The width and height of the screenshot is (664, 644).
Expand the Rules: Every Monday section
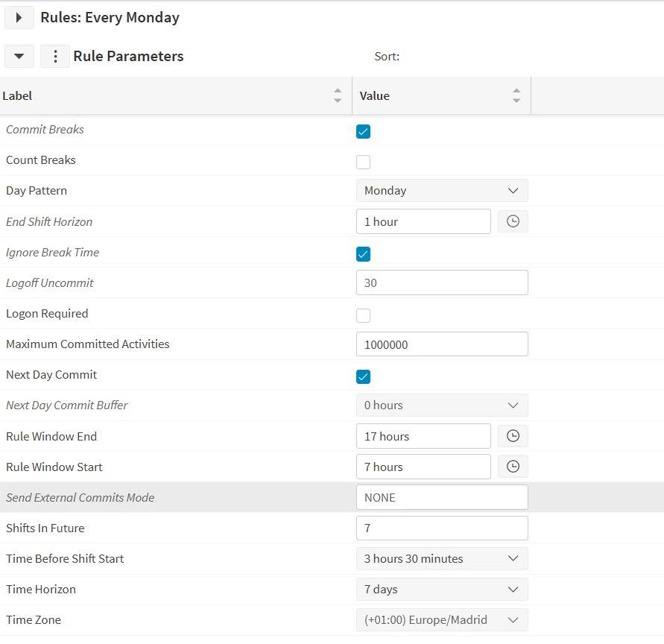19,17
